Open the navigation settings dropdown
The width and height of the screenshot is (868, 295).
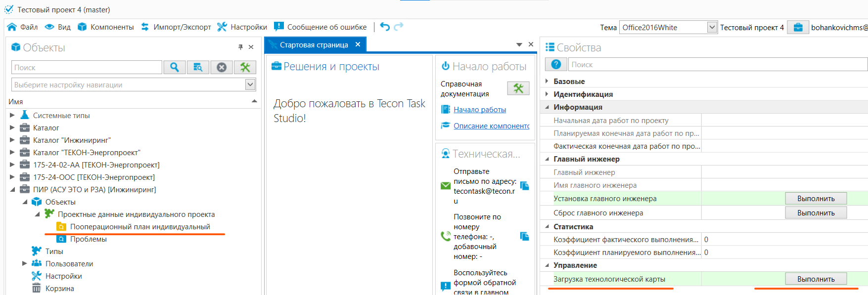pyautogui.click(x=250, y=84)
